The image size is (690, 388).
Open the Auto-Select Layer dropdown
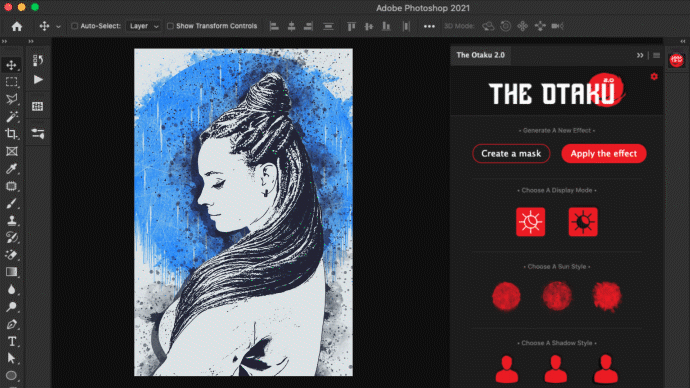pos(143,26)
